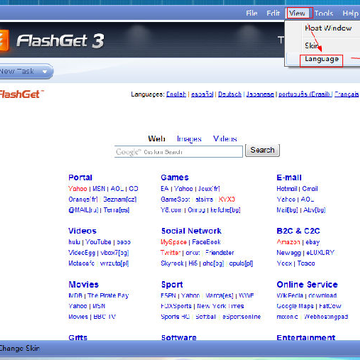Open the Tools menu
Viewport: 360px width, 360px height.
[x=324, y=14]
